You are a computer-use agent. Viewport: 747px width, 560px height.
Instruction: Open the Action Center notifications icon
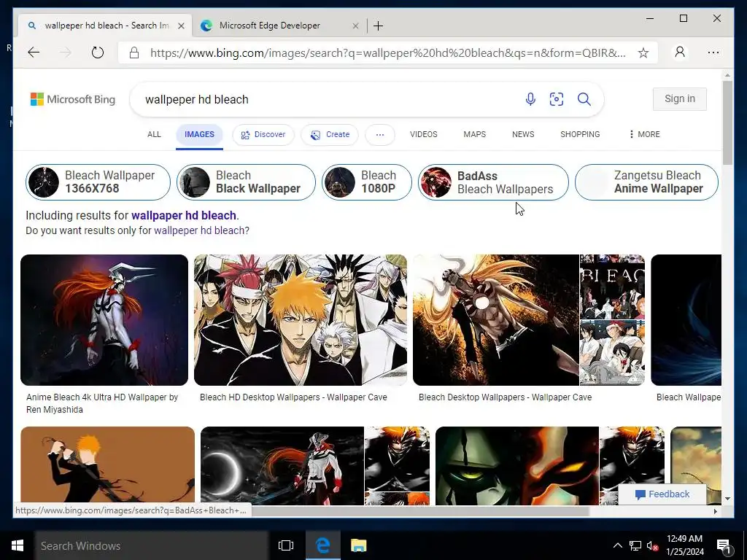(x=724, y=545)
